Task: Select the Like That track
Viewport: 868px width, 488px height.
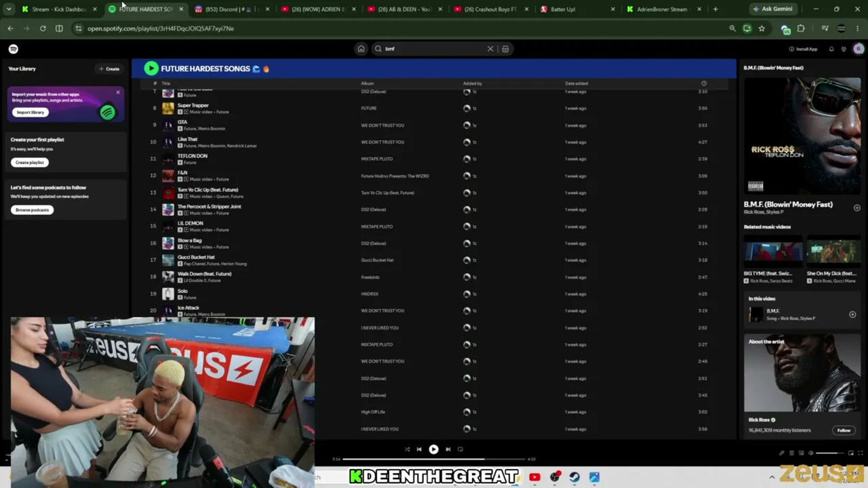Action: coord(434,142)
